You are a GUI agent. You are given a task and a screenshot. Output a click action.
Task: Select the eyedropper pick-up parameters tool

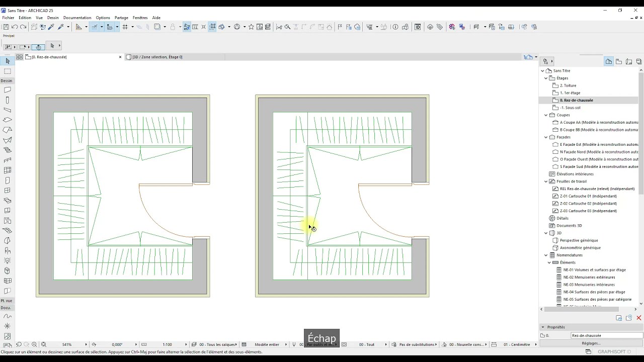click(x=51, y=27)
